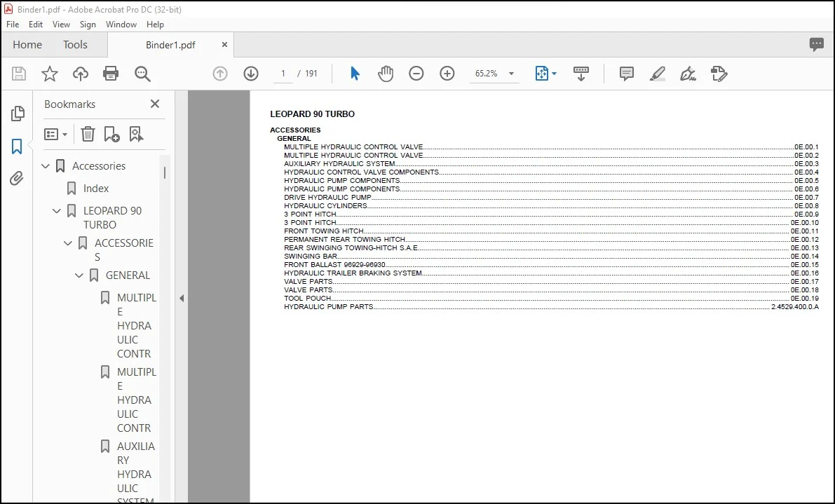Open the Sign document tool

(688, 74)
